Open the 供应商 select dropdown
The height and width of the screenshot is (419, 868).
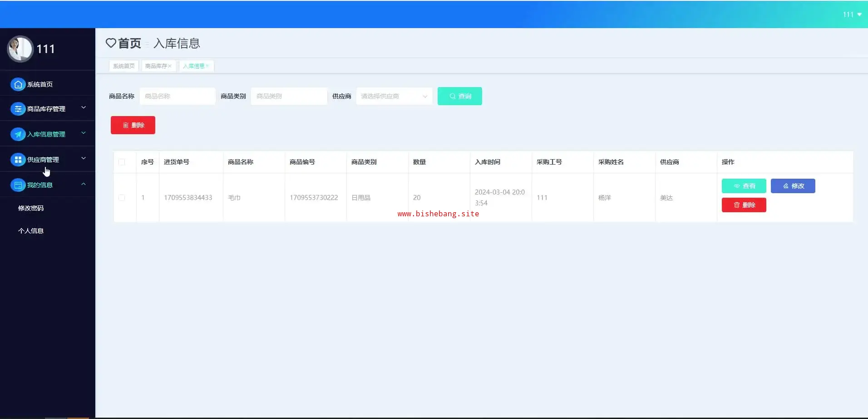(x=394, y=96)
